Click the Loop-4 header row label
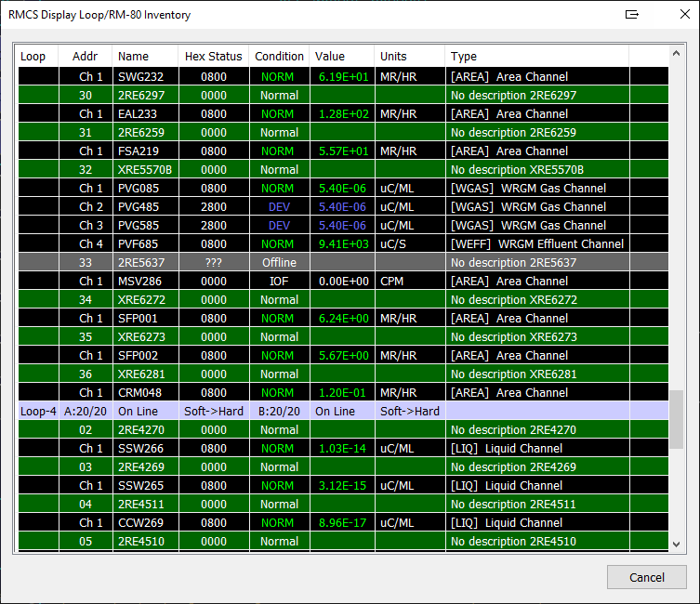 click(x=38, y=412)
